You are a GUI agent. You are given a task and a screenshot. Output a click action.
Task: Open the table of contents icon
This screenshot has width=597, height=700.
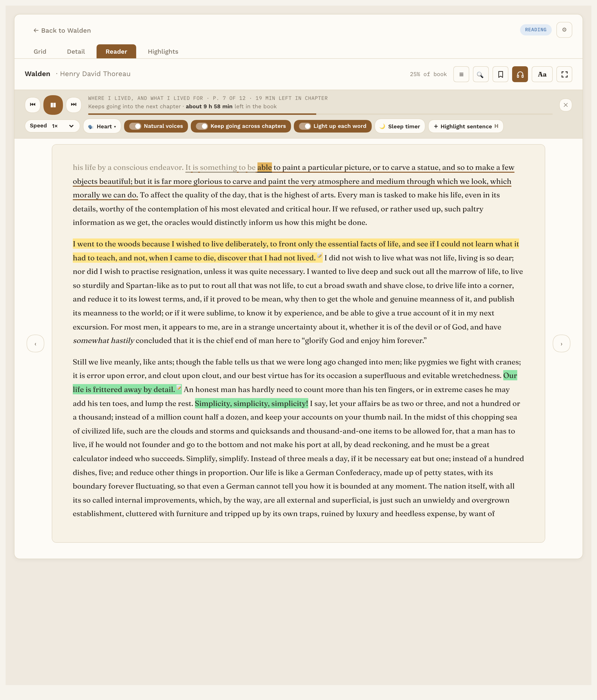tap(461, 74)
